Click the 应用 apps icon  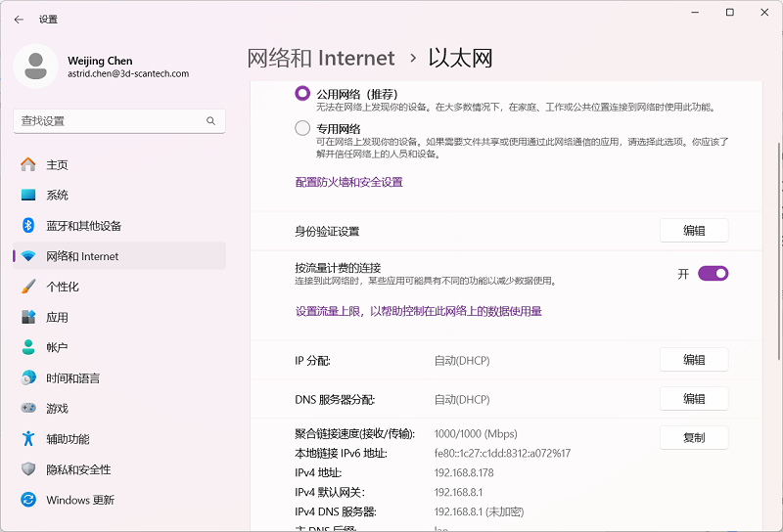pos(28,317)
